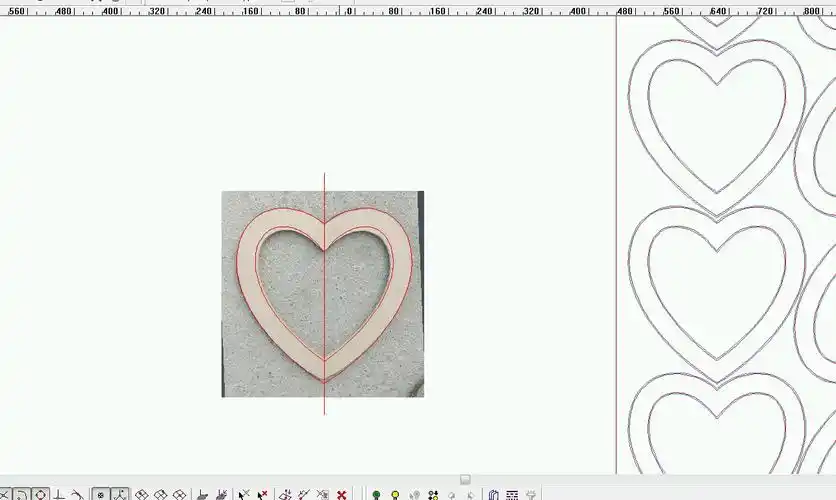Select the perpendicular snap icon
Image resolution: width=836 pixels, height=500 pixels.
coord(59,494)
